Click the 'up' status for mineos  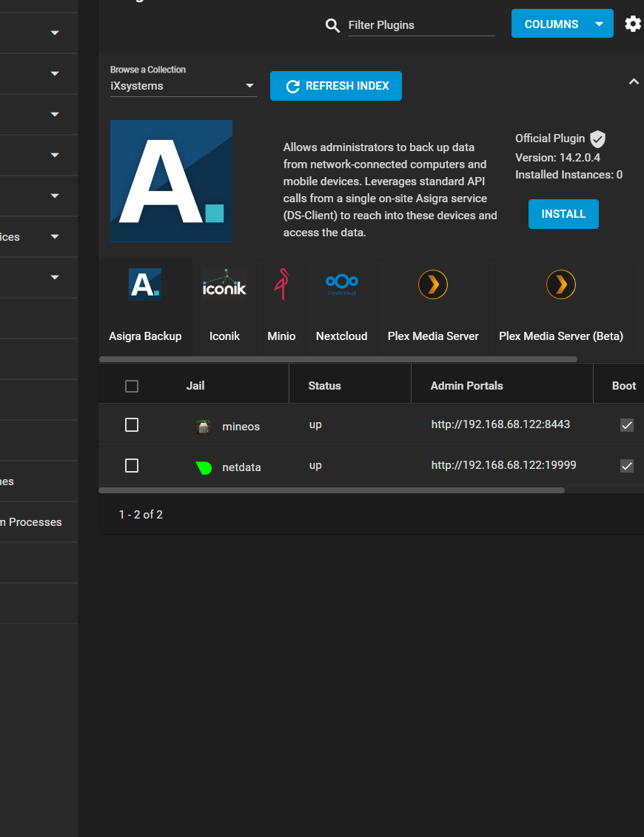click(x=315, y=425)
